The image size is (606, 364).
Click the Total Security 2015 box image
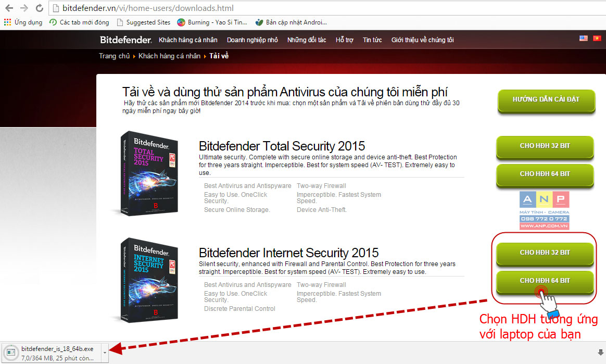tap(149, 173)
